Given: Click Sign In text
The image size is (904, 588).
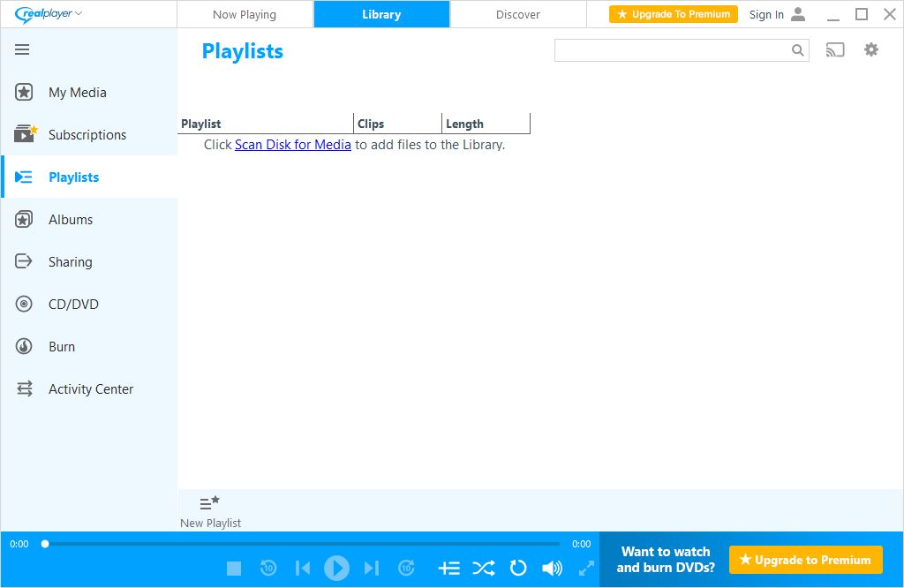Looking at the screenshot, I should (766, 14).
